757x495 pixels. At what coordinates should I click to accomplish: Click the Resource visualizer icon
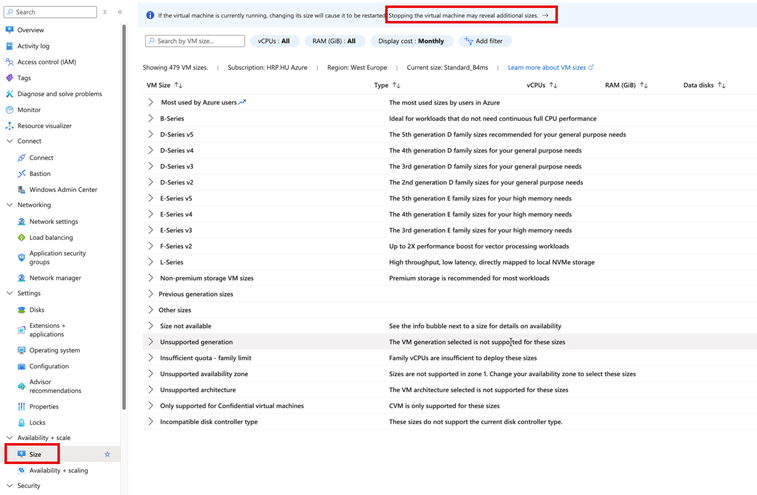10,126
